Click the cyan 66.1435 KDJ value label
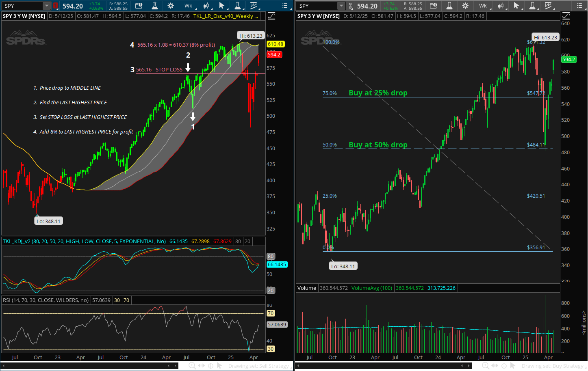 277,264
